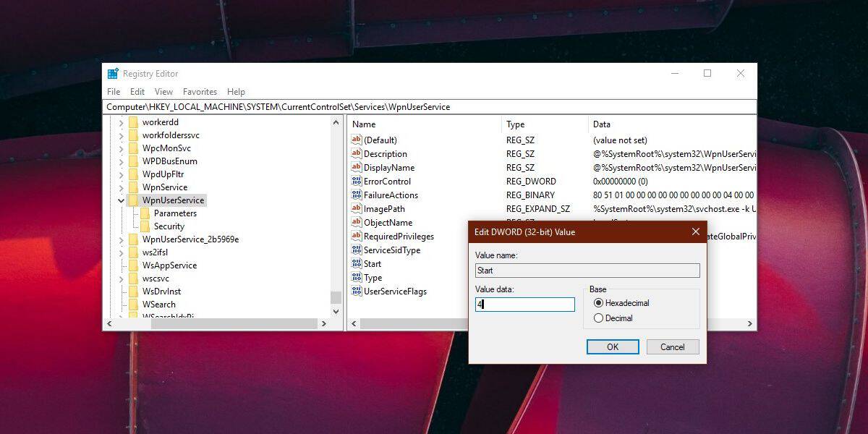The width and height of the screenshot is (868, 434).
Task: Click the ErrorControl DWORD value icon
Action: 356,182
